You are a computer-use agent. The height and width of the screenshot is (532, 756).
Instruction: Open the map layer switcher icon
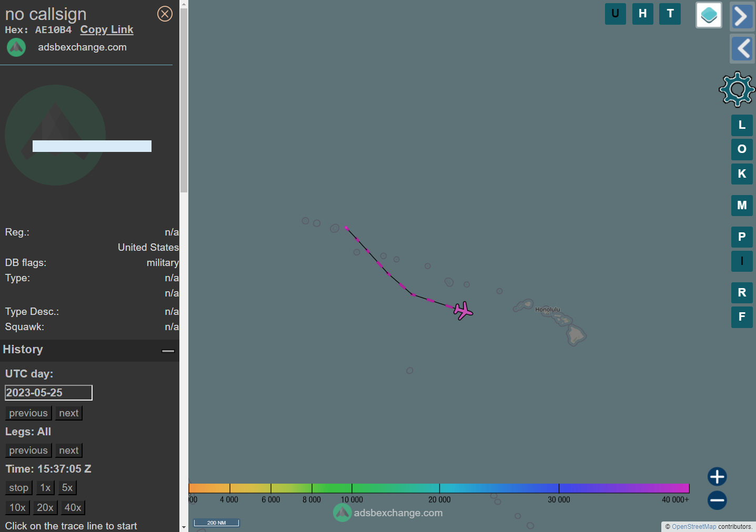[709, 15]
